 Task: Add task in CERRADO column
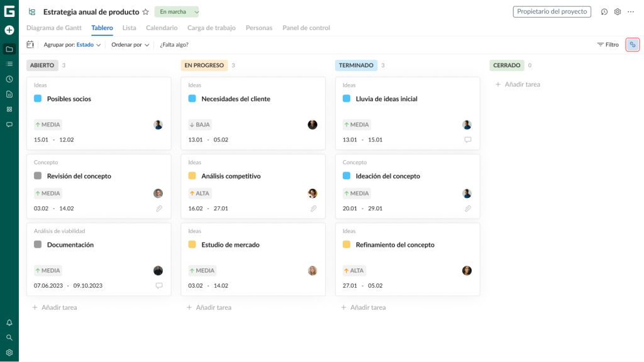(x=518, y=85)
